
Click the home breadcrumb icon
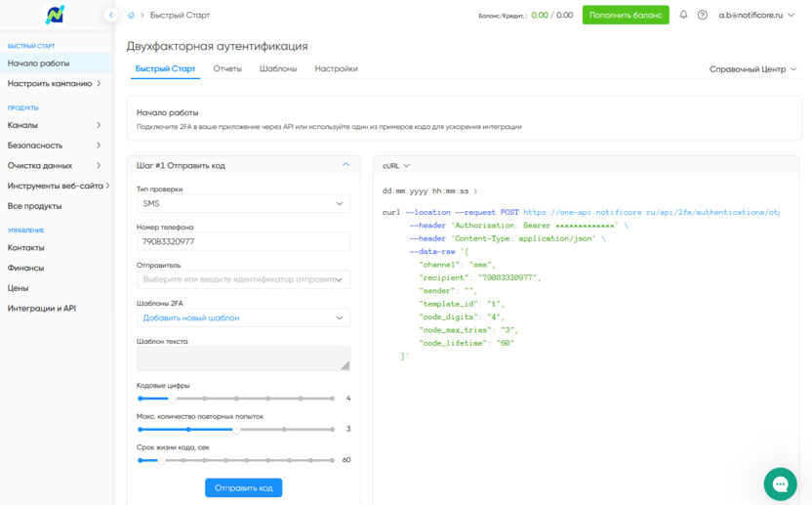click(132, 16)
